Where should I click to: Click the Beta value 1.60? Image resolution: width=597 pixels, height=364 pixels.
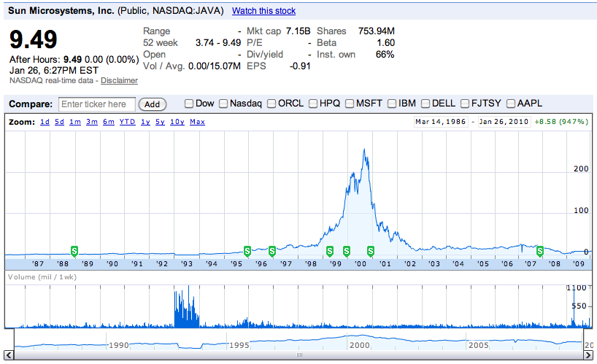coord(385,43)
